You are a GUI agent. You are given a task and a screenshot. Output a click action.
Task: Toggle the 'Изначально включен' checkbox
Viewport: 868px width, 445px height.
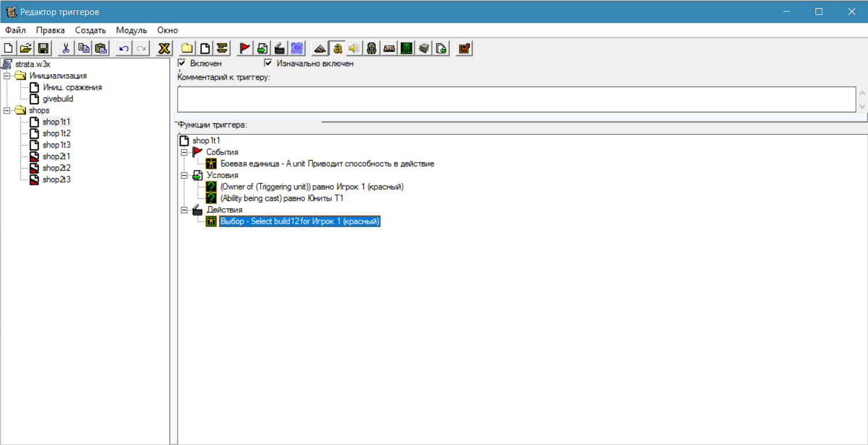point(268,63)
